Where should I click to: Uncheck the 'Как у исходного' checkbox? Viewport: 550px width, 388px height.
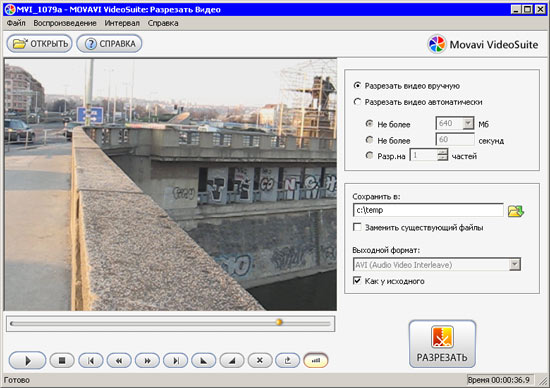(357, 281)
